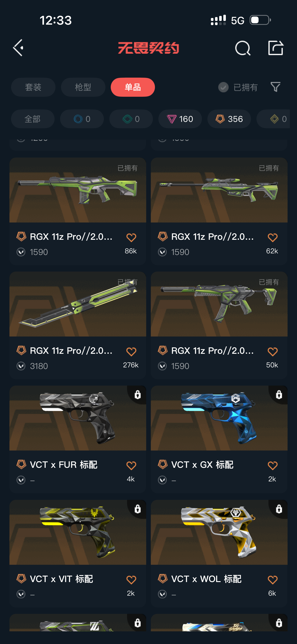The width and height of the screenshot is (297, 644).
Task: Open the green RGX sniper rifle thumbnail
Action: (x=219, y=190)
